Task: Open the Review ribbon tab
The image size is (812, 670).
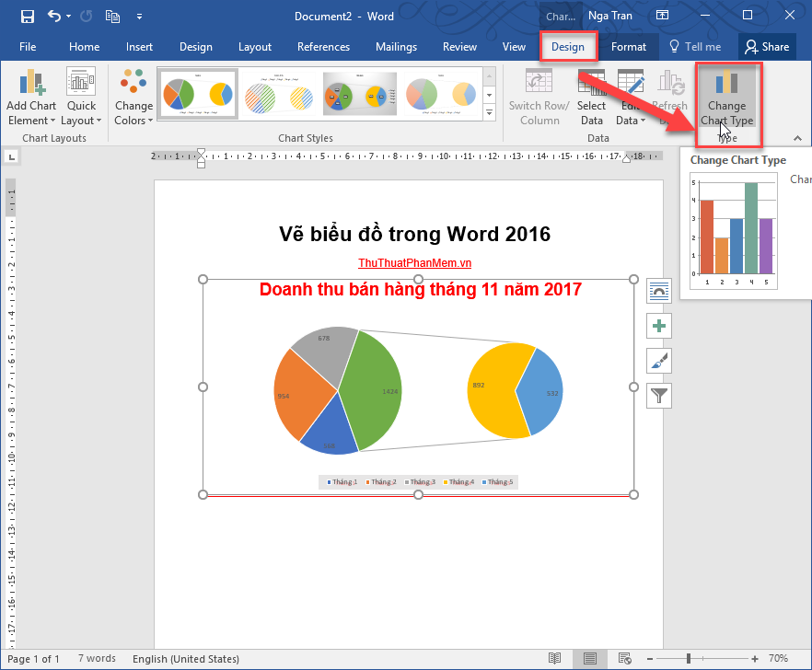Action: click(458, 46)
